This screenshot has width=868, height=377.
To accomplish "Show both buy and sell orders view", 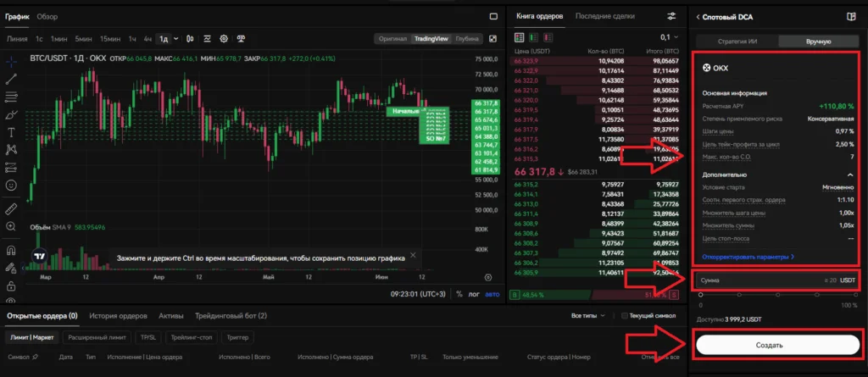I will 520,37.
